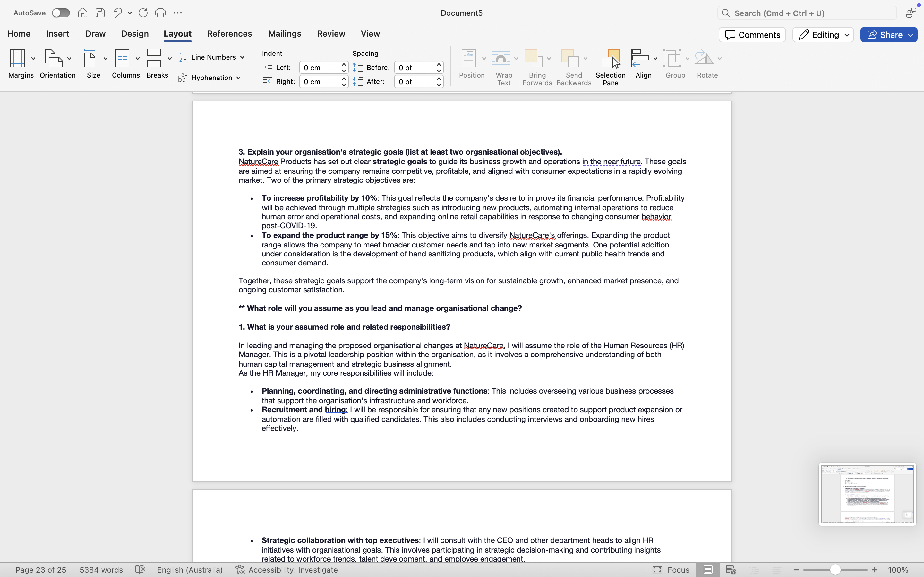Click the Print icon in title bar

tap(160, 13)
